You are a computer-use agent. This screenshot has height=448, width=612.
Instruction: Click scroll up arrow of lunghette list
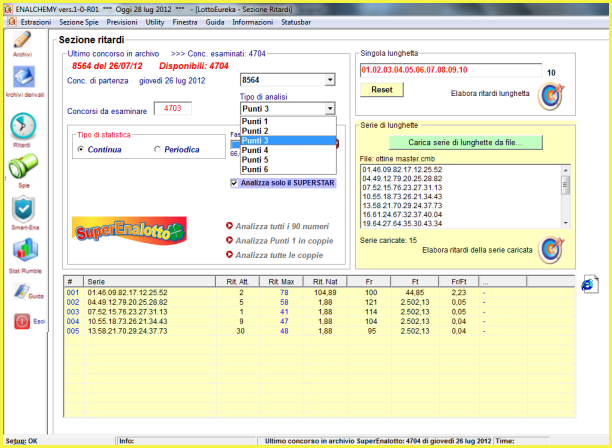[566, 170]
